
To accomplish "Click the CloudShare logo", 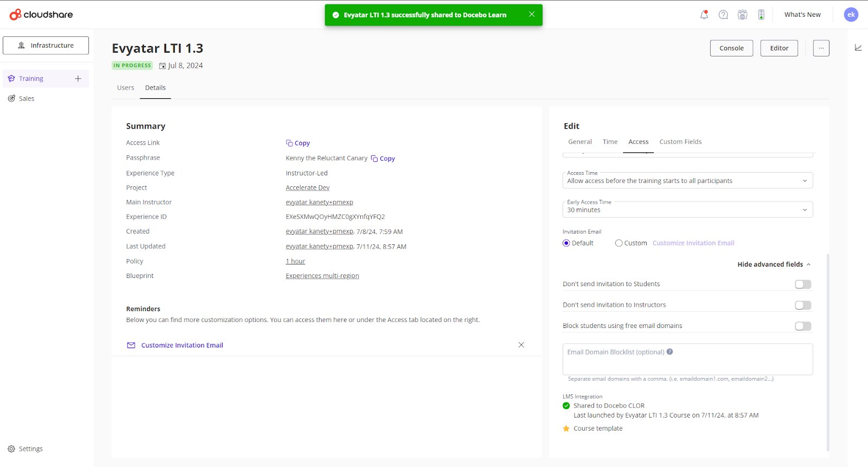I will (x=41, y=15).
